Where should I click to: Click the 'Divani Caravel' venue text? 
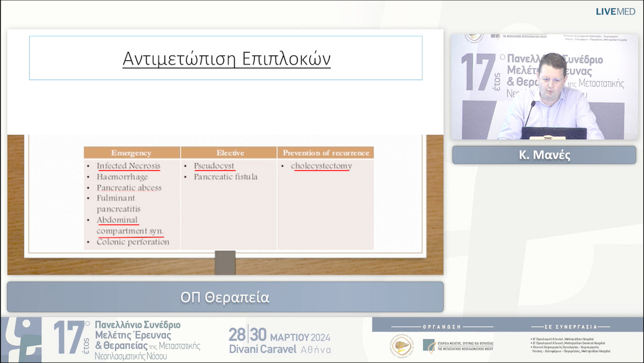point(260,349)
